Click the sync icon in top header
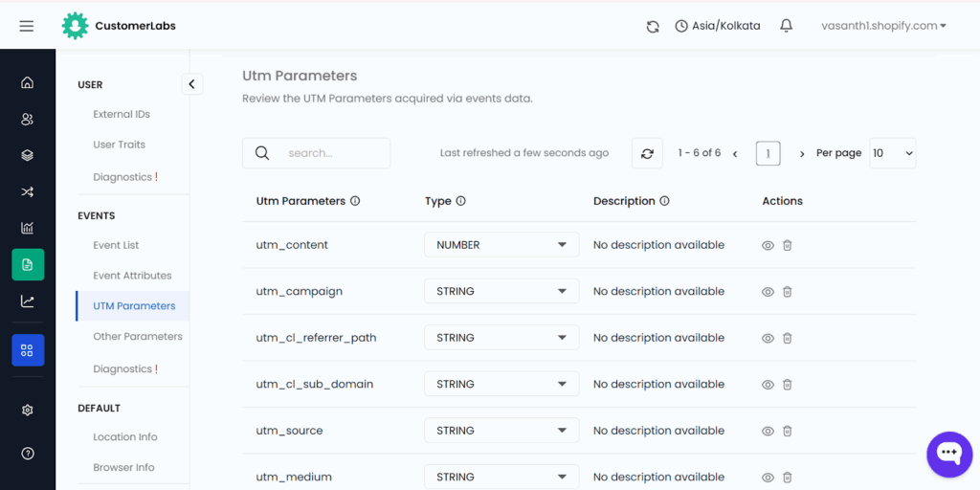The image size is (980, 490). click(x=653, y=26)
